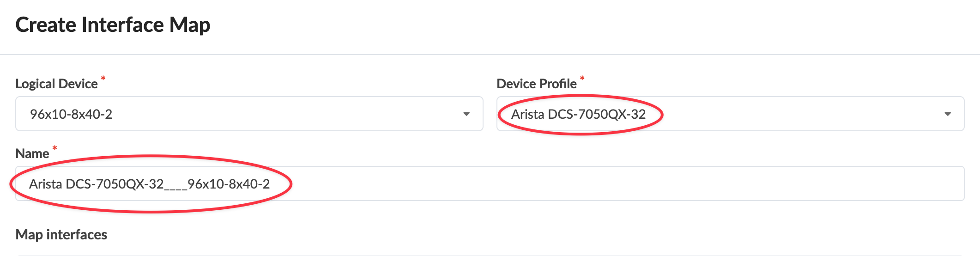Click the Logical Device caret arrow
This screenshot has height=256, width=980.
tap(466, 114)
